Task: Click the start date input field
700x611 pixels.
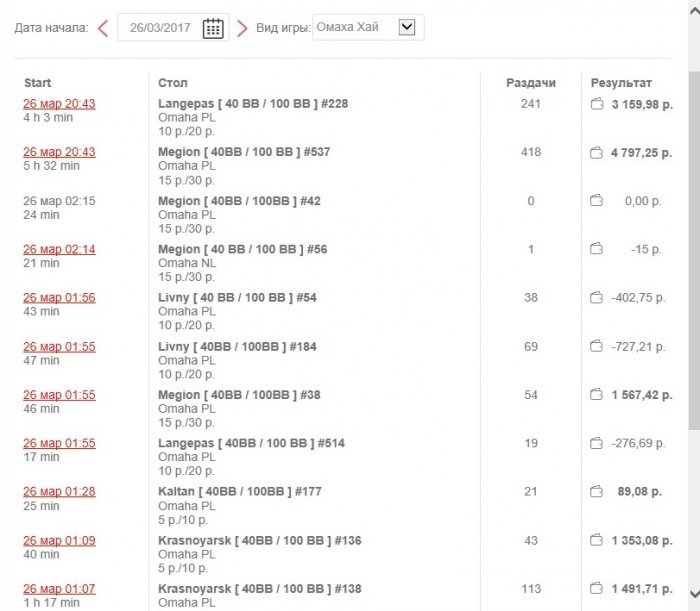Action: pos(160,28)
